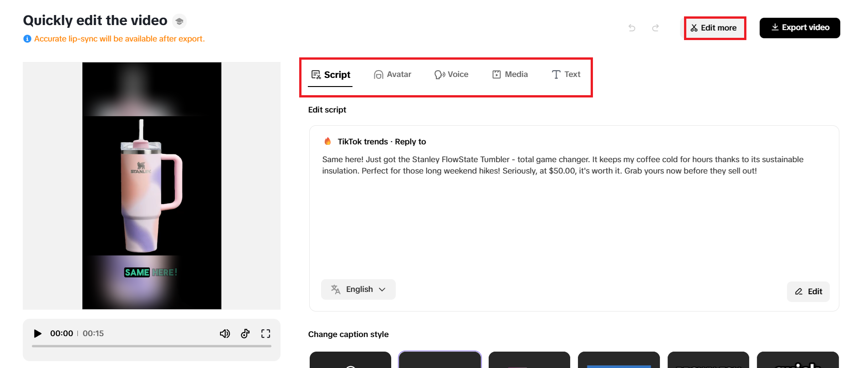Click the Export video button

tap(799, 28)
